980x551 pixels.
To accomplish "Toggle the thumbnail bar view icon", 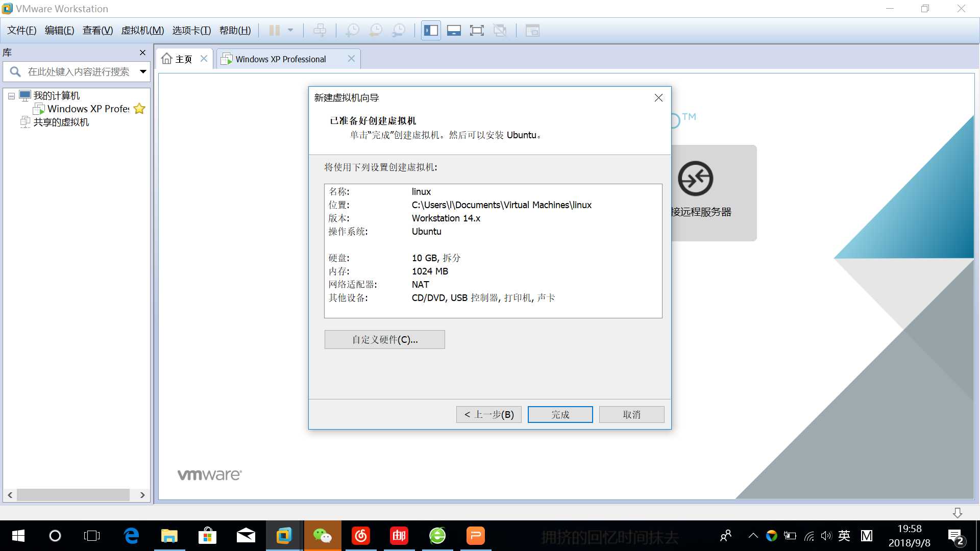I will click(x=454, y=31).
